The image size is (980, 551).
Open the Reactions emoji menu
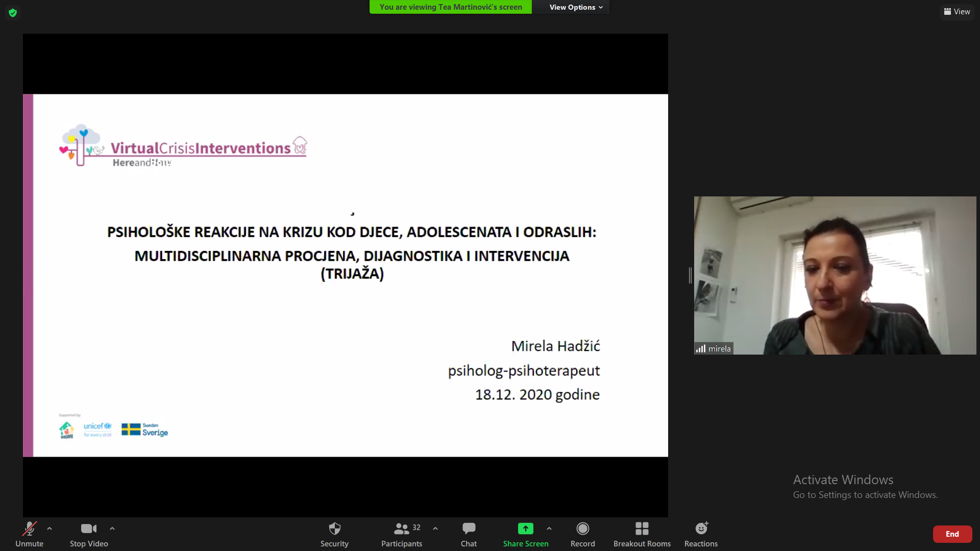point(701,529)
